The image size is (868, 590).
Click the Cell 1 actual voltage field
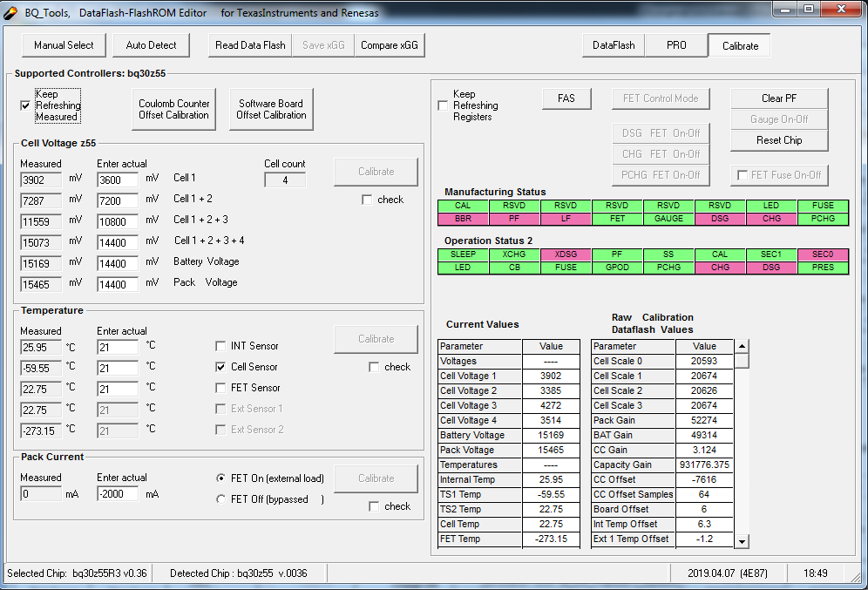coord(118,180)
